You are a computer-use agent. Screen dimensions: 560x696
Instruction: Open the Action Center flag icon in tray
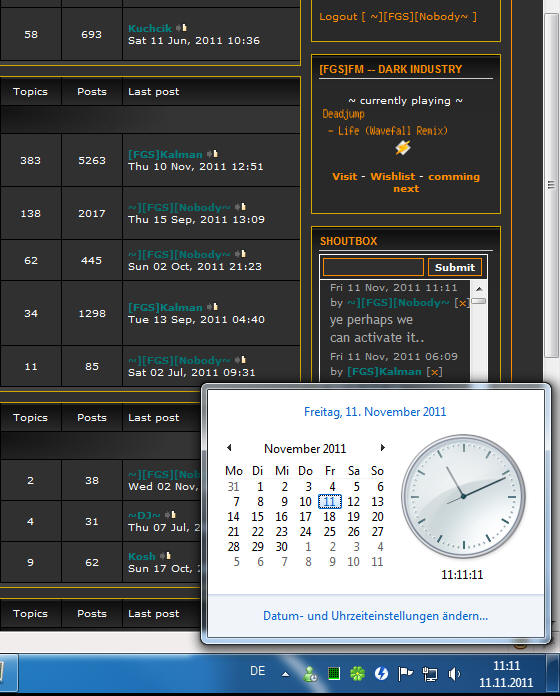click(x=406, y=674)
